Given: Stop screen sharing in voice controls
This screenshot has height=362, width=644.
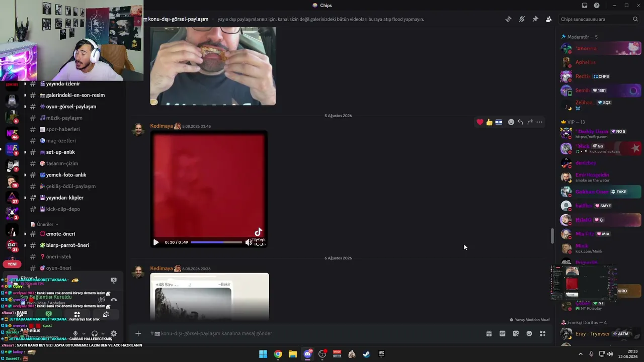Looking at the screenshot, I should (48, 314).
